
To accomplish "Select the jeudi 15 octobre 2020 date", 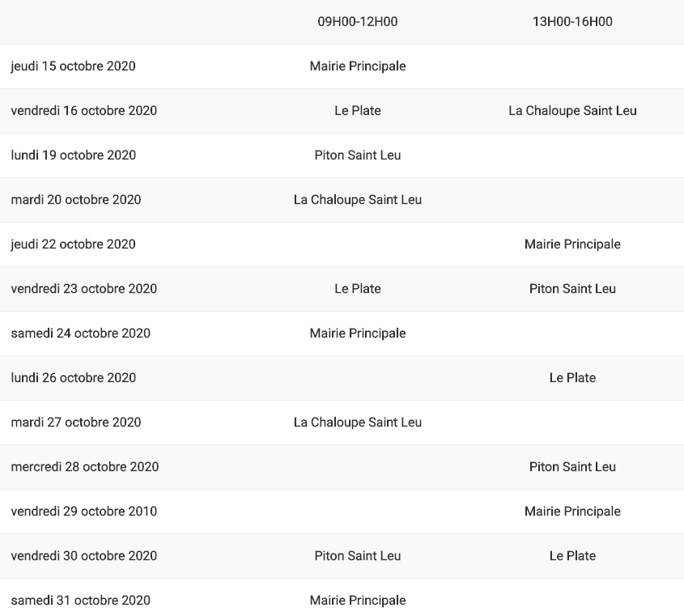I will pyautogui.click(x=73, y=66).
